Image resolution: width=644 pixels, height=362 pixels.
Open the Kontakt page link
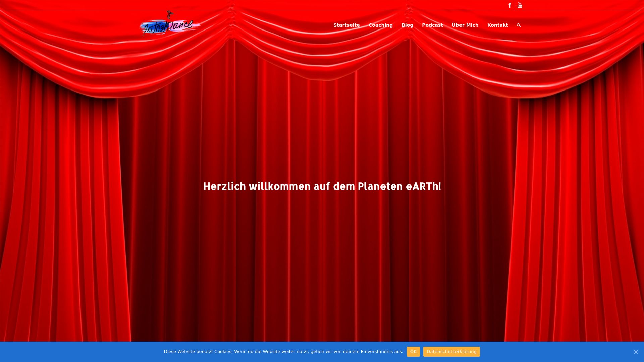pos(497,25)
